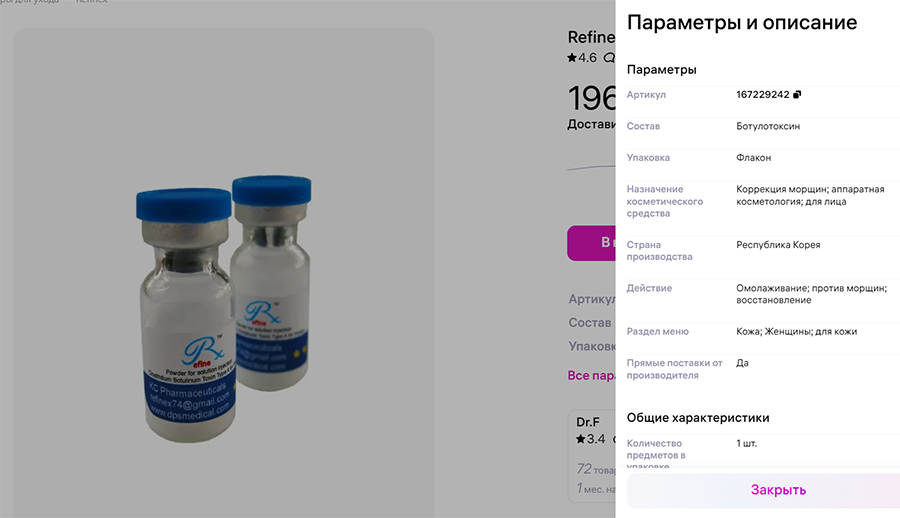Click the Ботулотоксин composition value
This screenshot has width=900, height=518.
[768, 126]
